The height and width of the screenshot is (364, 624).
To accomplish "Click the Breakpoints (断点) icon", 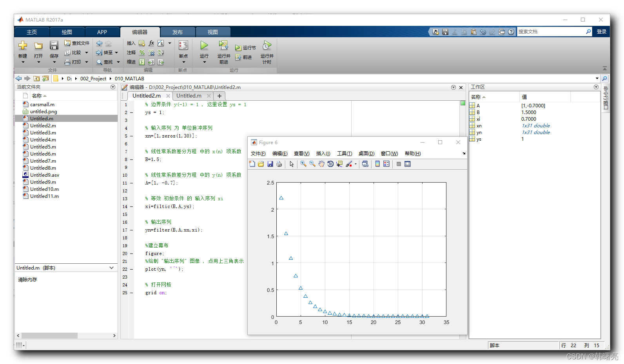I will [x=183, y=45].
